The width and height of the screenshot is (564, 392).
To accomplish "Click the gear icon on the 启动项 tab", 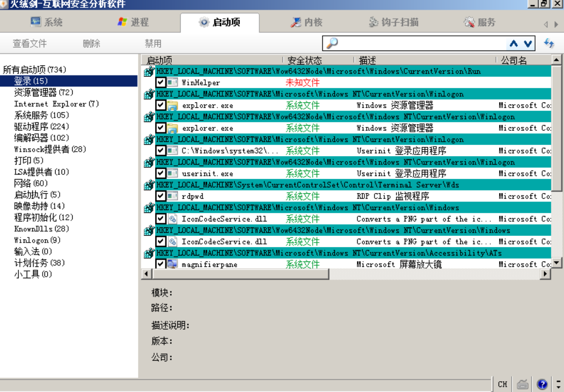I will [203, 23].
